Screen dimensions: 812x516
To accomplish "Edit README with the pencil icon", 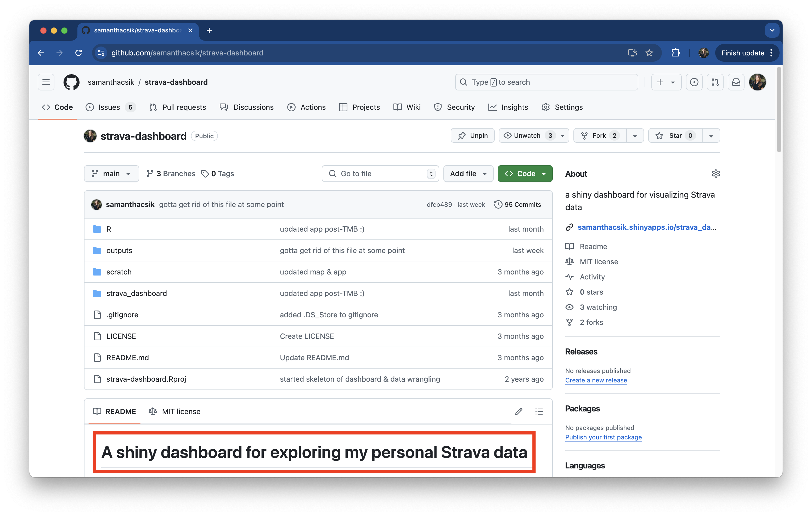I will (x=519, y=411).
